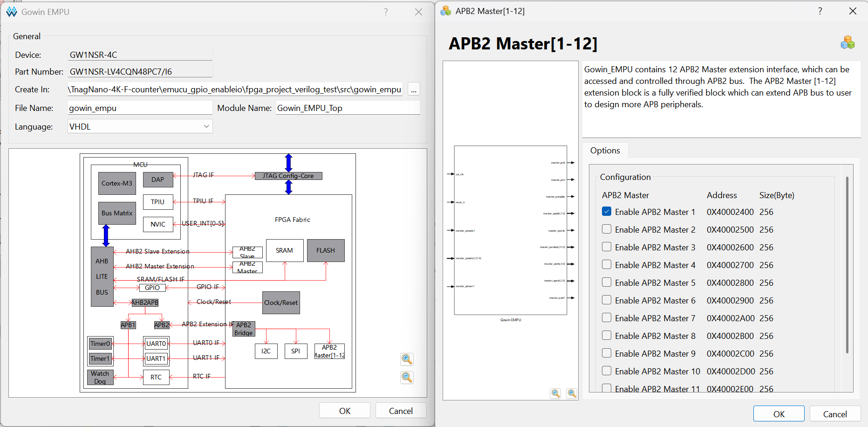Click the RTC block in the diagram
Viewport: 868px width, 427px height.
156,377
